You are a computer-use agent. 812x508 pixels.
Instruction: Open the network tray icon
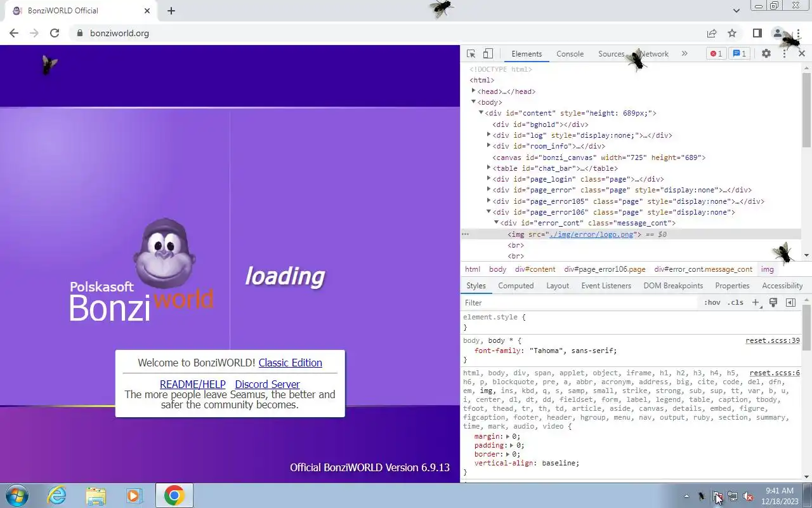[733, 496]
